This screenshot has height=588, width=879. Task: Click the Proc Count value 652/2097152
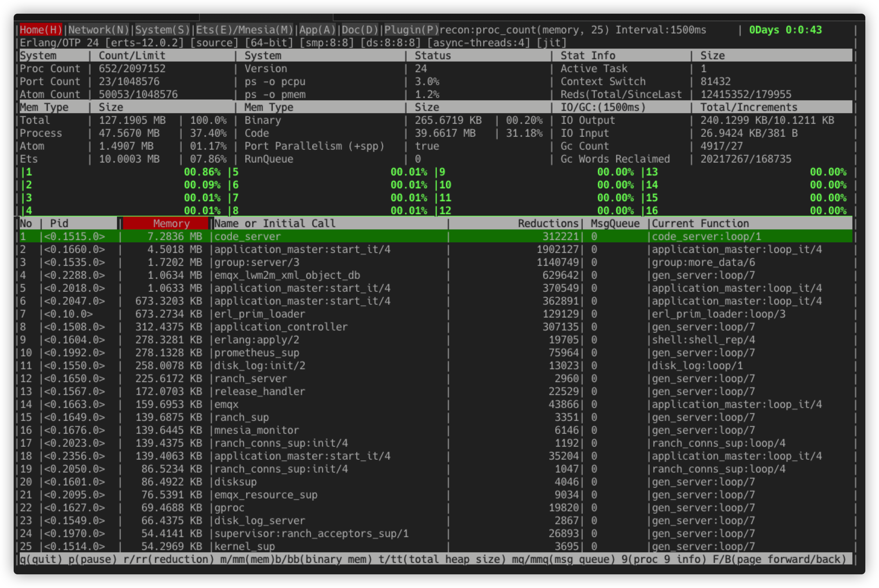click(x=132, y=68)
